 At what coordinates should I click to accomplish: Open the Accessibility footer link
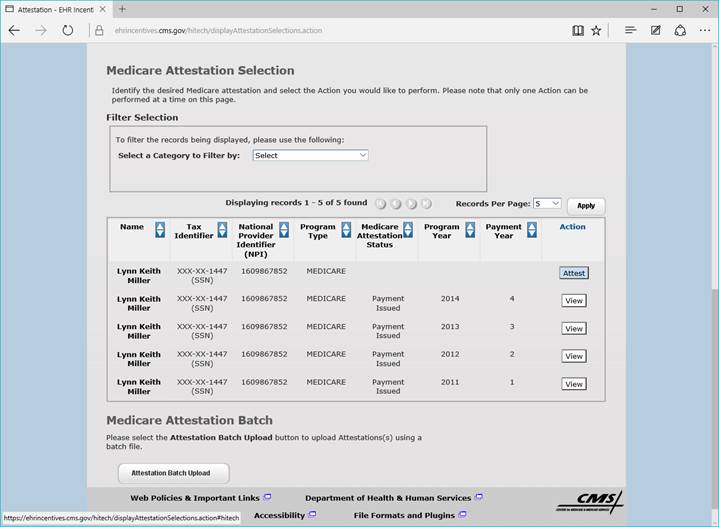(279, 515)
